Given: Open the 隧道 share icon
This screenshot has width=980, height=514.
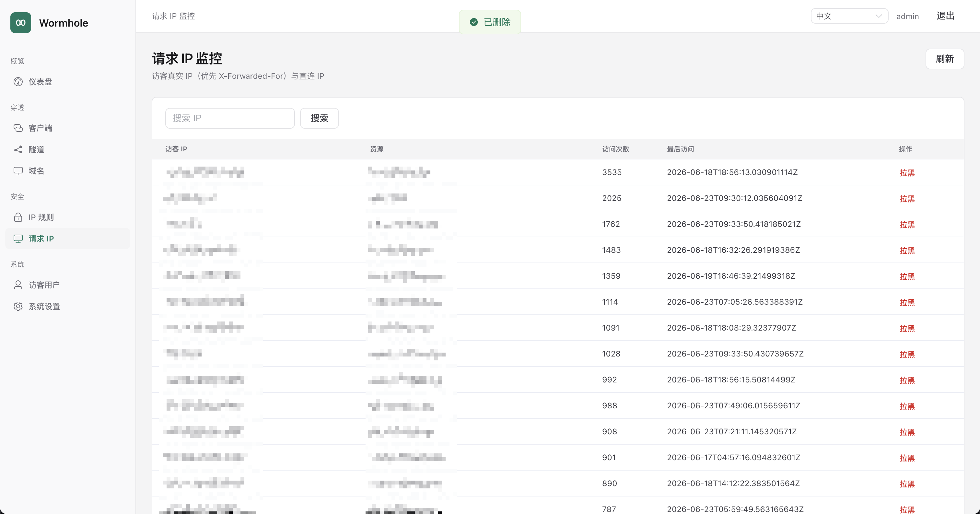Looking at the screenshot, I should pyautogui.click(x=18, y=149).
